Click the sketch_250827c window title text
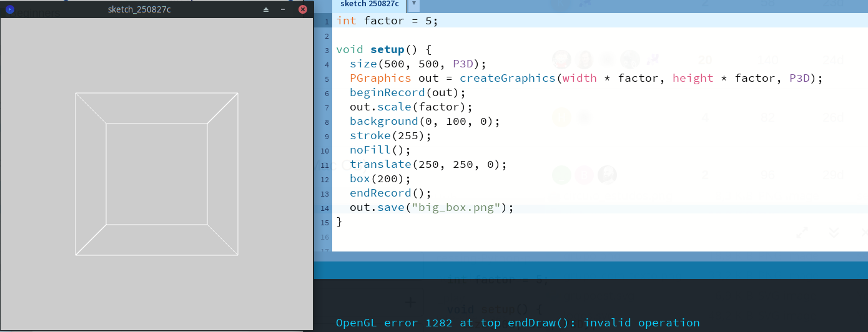This screenshot has width=868, height=332. pos(139,9)
